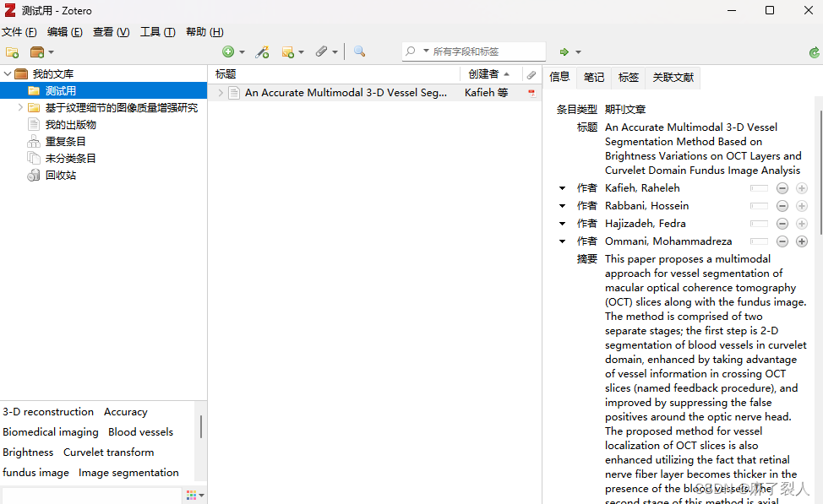Collapse the 我的文库 tree node
This screenshot has width=823, height=504.
pos(8,74)
